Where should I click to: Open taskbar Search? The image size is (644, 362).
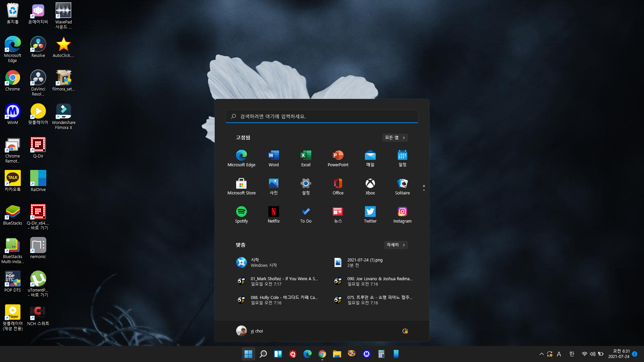(x=263, y=354)
